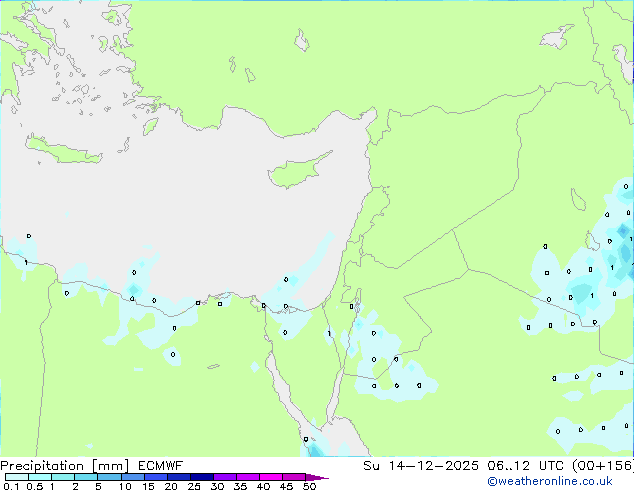The width and height of the screenshot is (634, 490).
Task: Click the 'Su 14-12-2025' date text
Action: (421, 466)
